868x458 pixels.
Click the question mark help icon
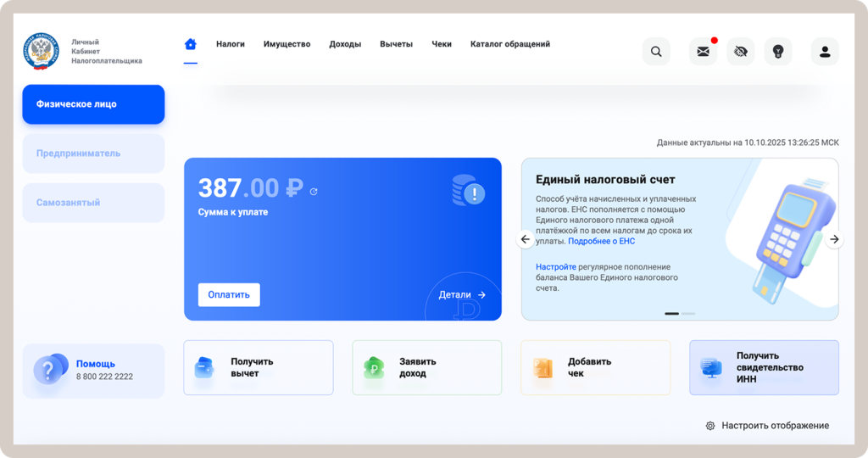[48, 371]
